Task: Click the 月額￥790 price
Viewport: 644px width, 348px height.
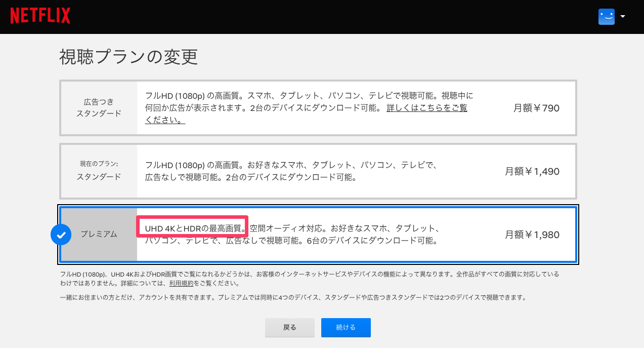Action: click(536, 108)
